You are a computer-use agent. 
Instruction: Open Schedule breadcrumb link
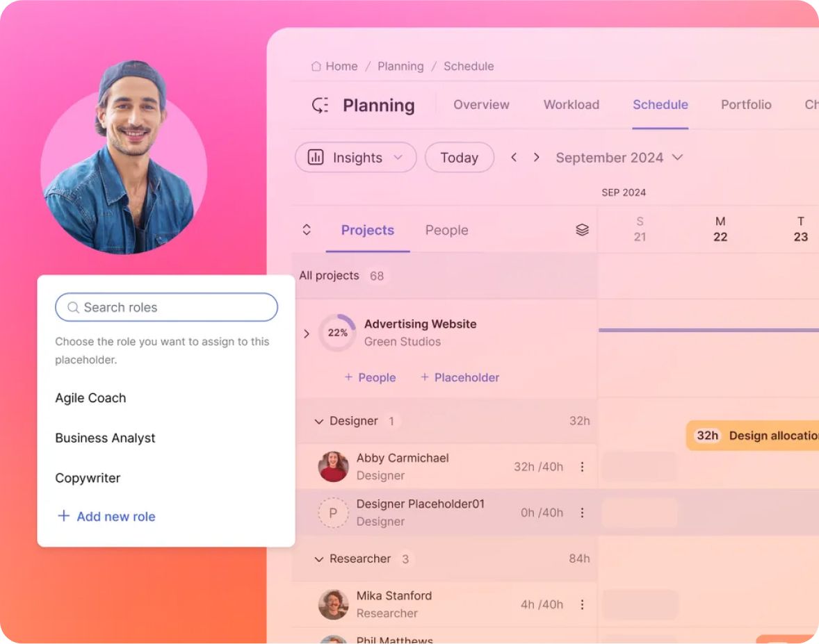tap(469, 66)
